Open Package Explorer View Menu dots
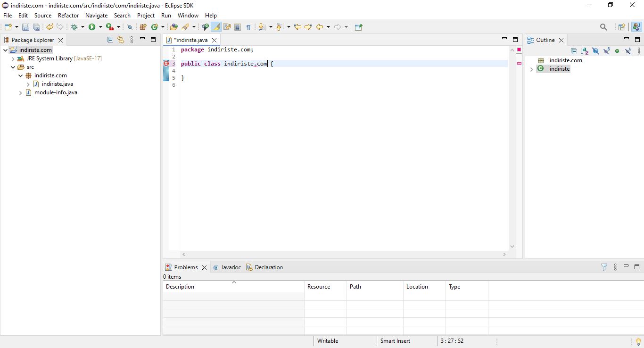 [132, 40]
